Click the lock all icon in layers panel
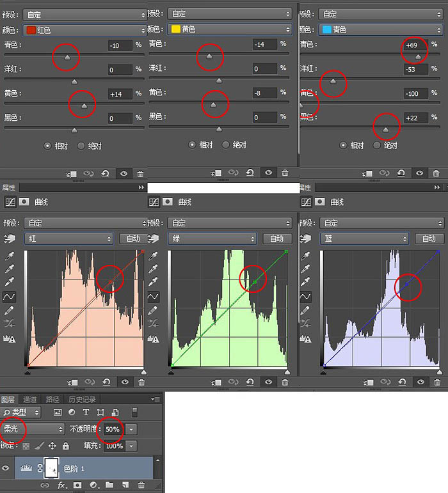Viewport: 448px width, 493px height. click(65, 446)
